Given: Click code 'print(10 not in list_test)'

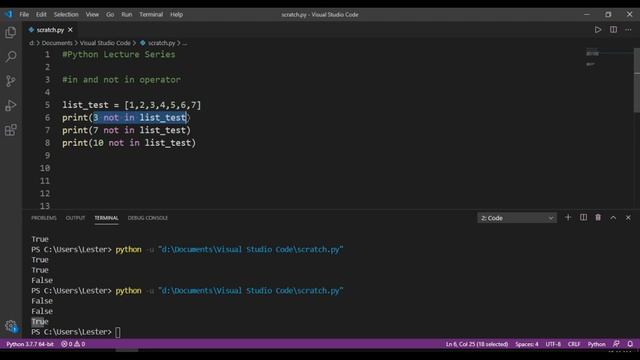Looking at the screenshot, I should pyautogui.click(x=129, y=143).
